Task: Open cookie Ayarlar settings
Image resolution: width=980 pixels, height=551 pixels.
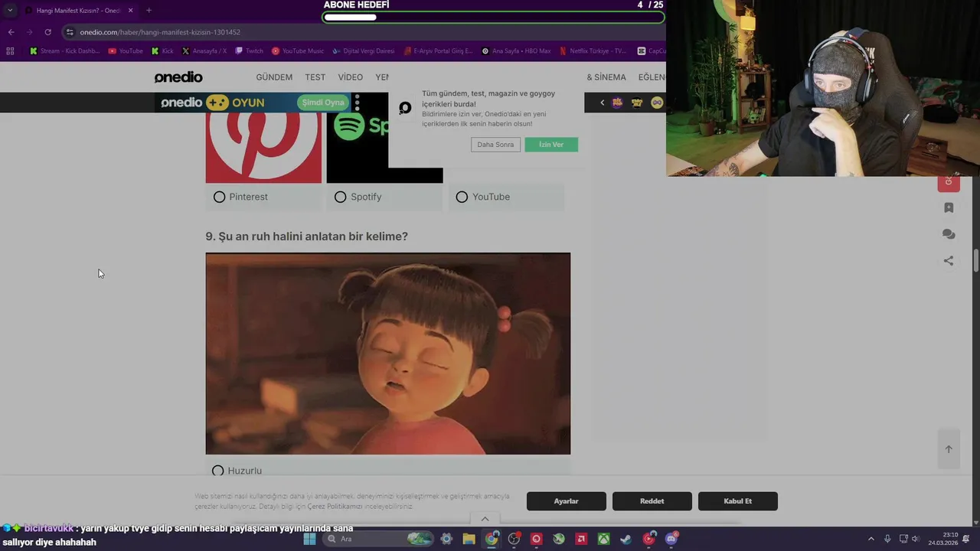Action: [x=567, y=501]
